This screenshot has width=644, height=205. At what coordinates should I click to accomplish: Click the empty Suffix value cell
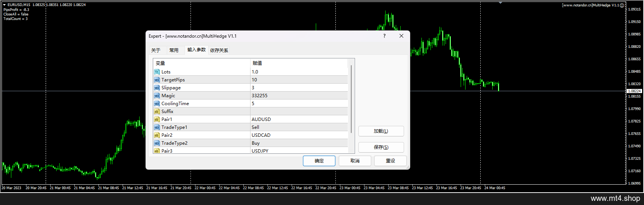pos(299,111)
